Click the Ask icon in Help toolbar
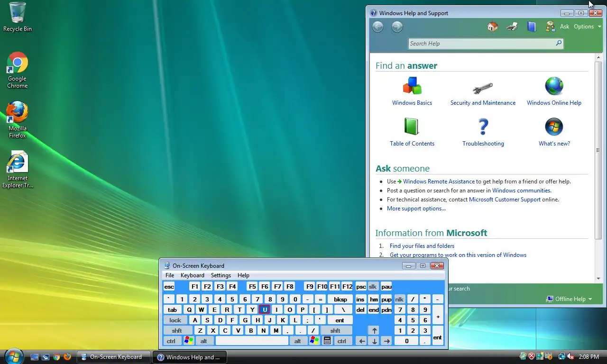 (x=550, y=27)
